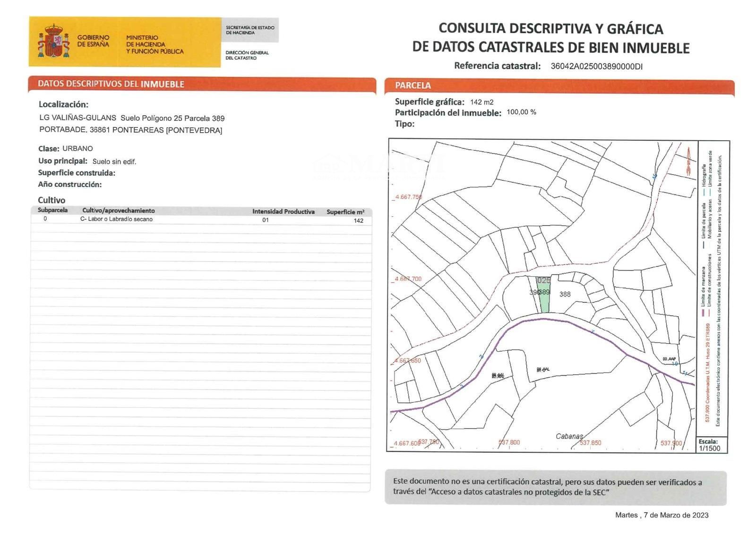Click the north arrow on the map
756x534 pixels.
688,161
